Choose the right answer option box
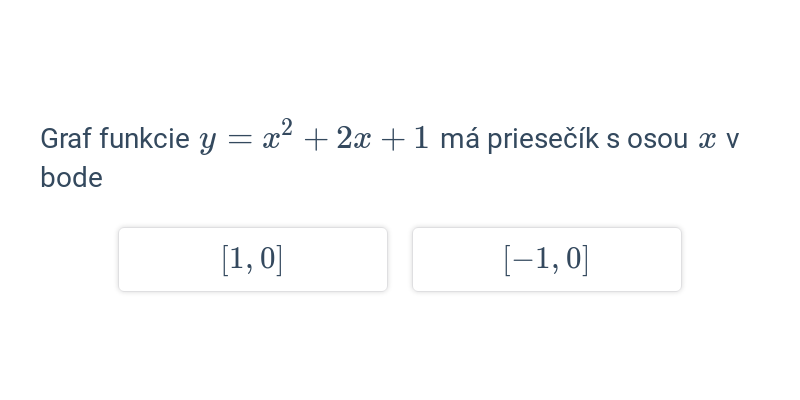Viewport: 800px width, 400px height. (546, 260)
